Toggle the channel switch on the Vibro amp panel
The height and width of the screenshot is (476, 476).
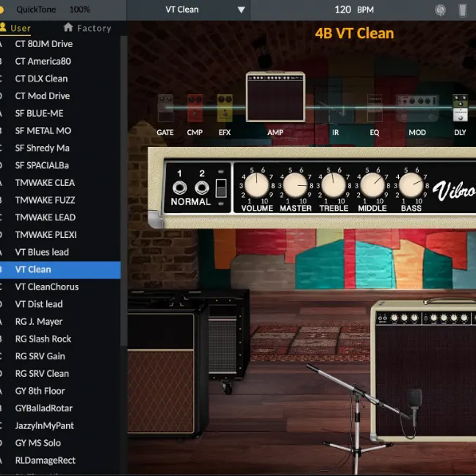pos(221,188)
